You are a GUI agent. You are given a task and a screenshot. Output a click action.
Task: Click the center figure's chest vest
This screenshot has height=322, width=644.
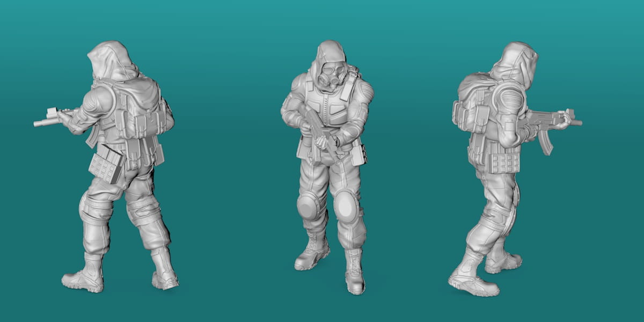[330, 110]
